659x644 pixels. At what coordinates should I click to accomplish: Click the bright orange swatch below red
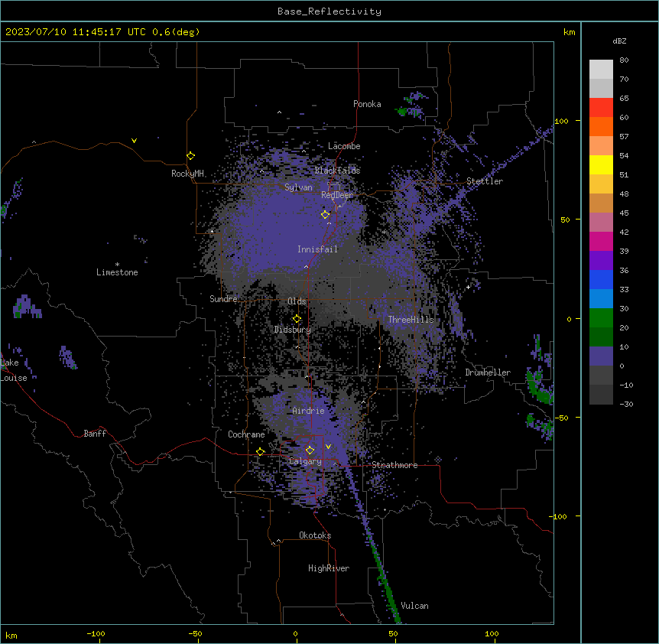tap(601, 126)
